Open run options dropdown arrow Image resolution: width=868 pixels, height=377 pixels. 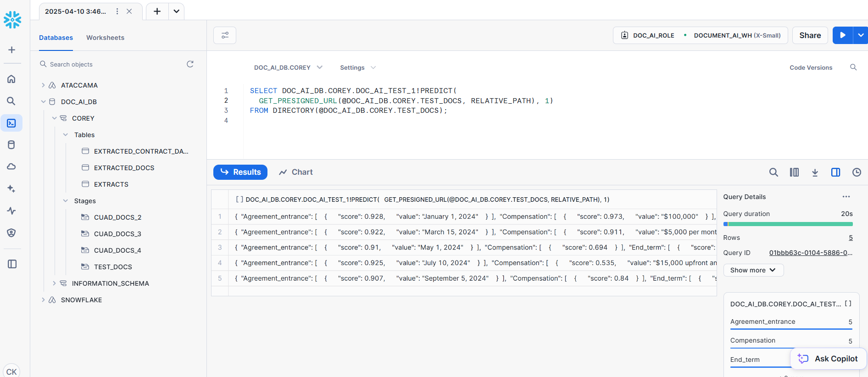(861, 35)
